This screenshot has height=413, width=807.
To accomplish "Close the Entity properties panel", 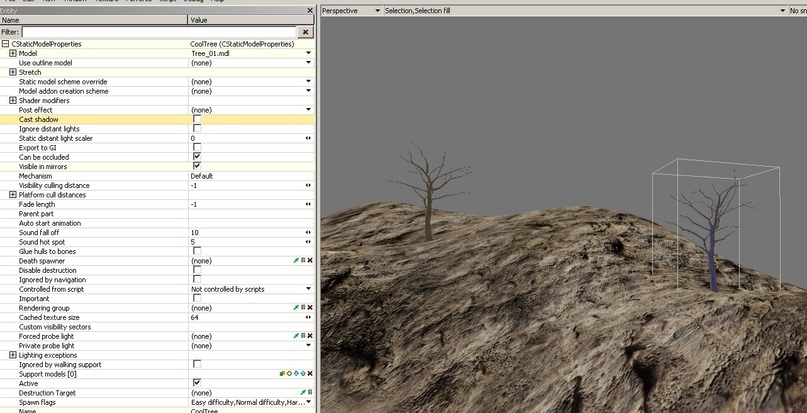I will 310,10.
